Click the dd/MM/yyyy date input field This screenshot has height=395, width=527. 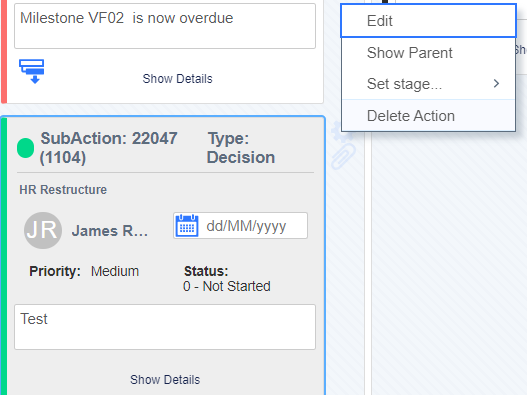click(x=240, y=226)
